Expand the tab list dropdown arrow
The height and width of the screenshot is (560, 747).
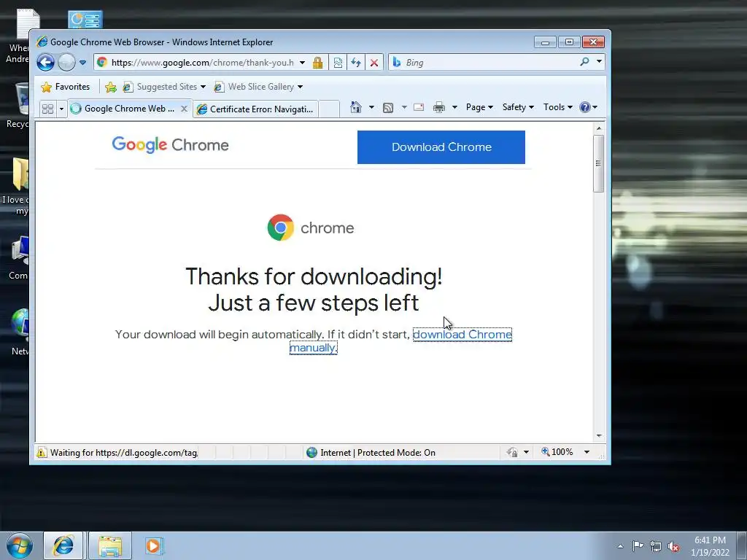61,109
